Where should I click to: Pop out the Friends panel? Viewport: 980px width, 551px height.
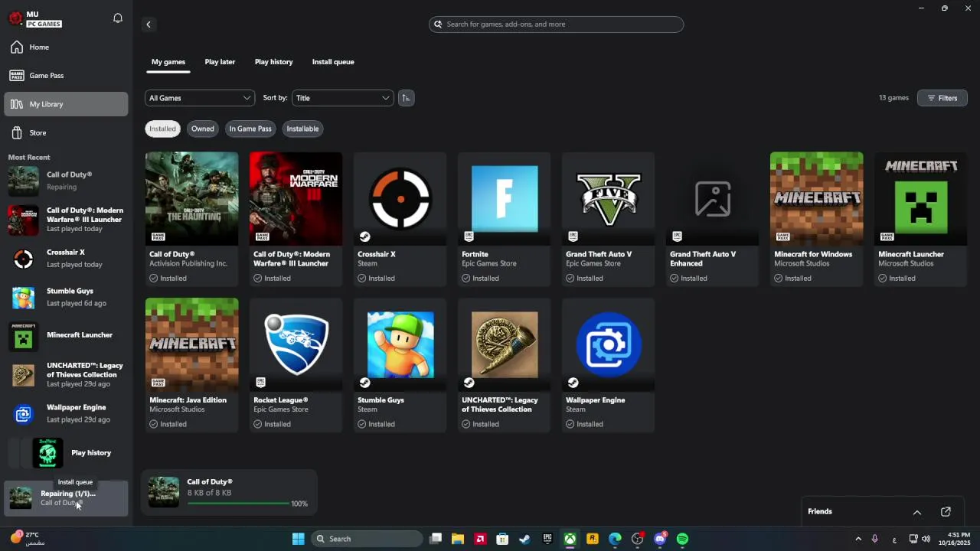pos(946,512)
